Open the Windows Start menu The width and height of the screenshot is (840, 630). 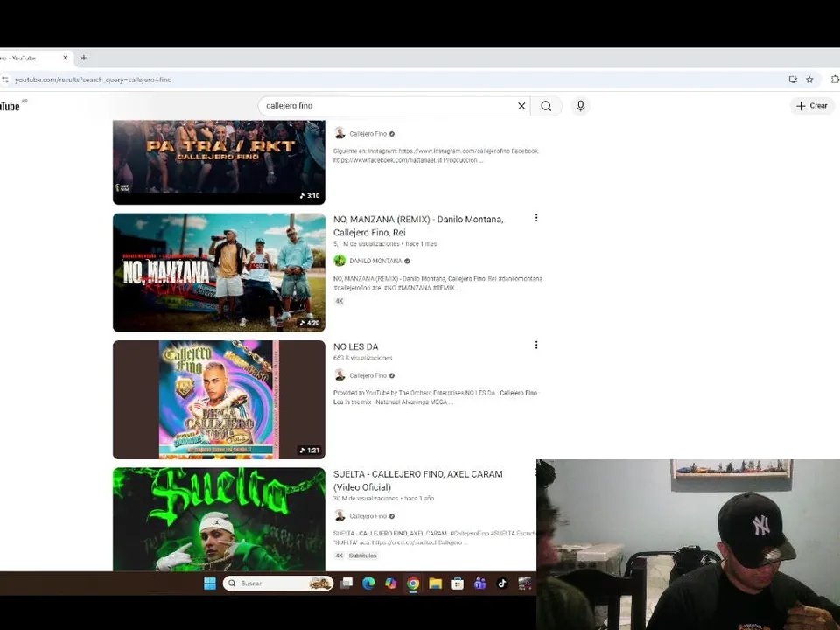pyautogui.click(x=210, y=584)
